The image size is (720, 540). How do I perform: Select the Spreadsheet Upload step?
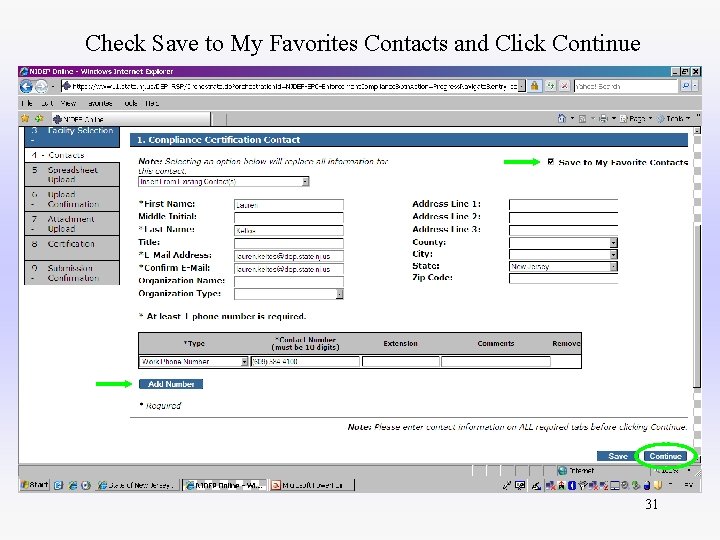point(72,174)
